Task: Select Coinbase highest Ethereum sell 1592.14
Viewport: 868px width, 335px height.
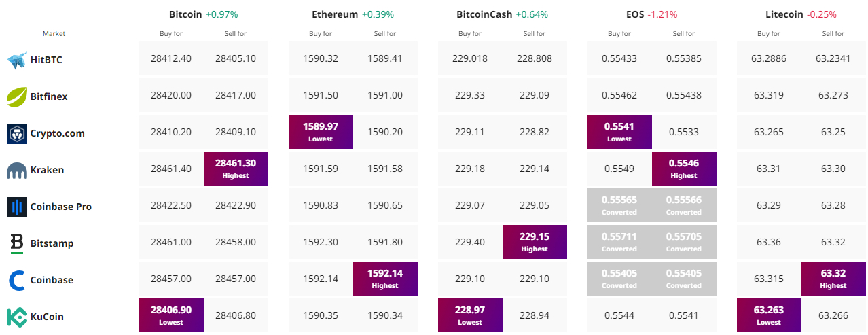Action: click(x=385, y=279)
